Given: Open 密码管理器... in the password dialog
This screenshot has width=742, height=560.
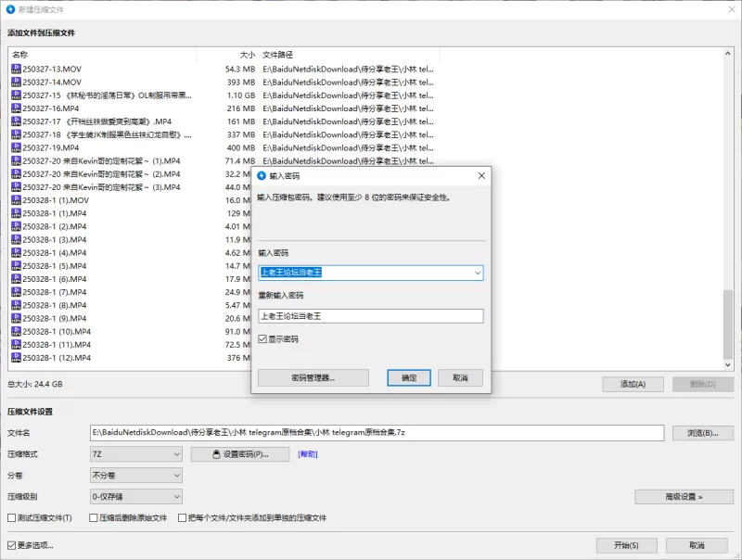Looking at the screenshot, I should pyautogui.click(x=313, y=378).
